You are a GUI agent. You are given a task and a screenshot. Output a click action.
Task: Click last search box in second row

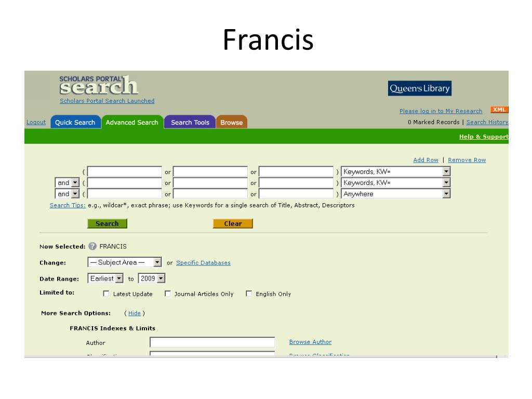296,183
